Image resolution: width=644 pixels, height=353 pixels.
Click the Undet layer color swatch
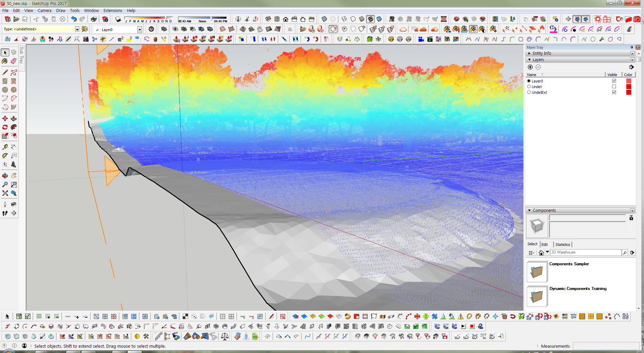pos(629,87)
